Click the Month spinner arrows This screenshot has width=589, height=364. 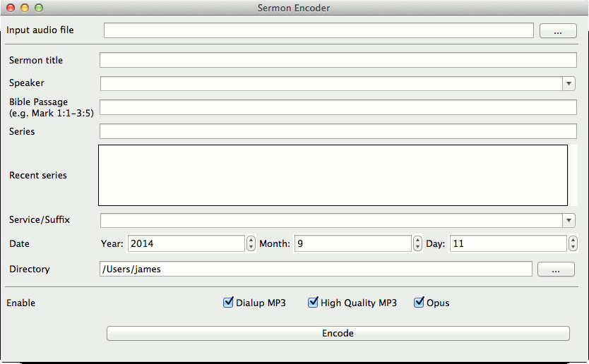[417, 243]
